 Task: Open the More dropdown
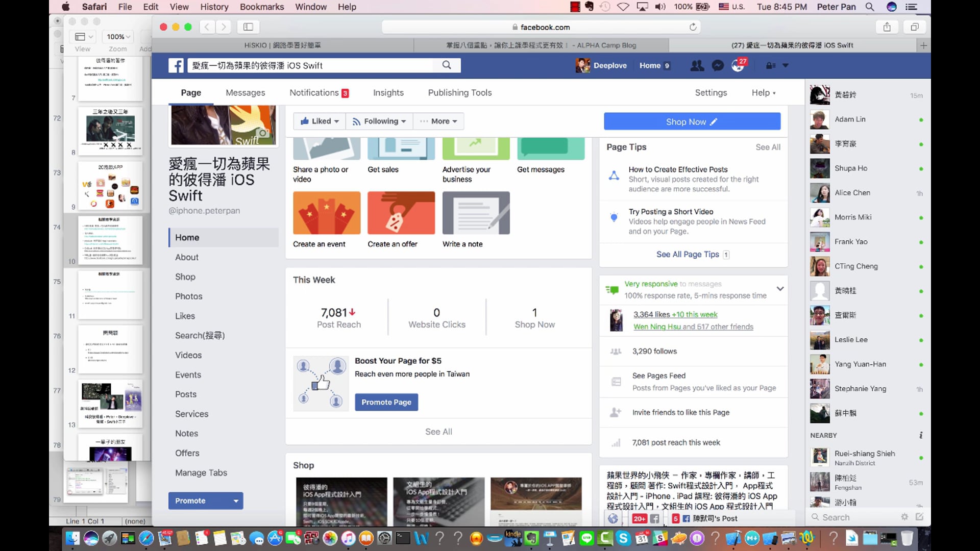tap(438, 121)
